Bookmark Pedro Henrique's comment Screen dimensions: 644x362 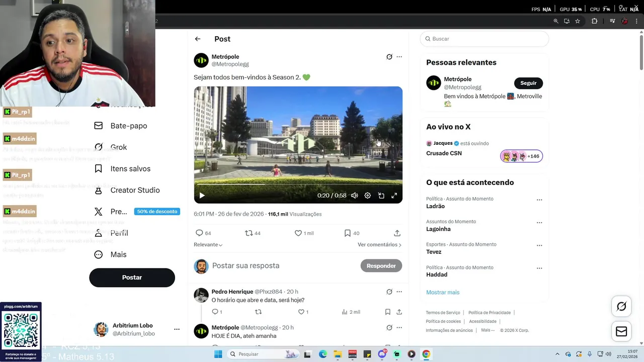point(388,312)
